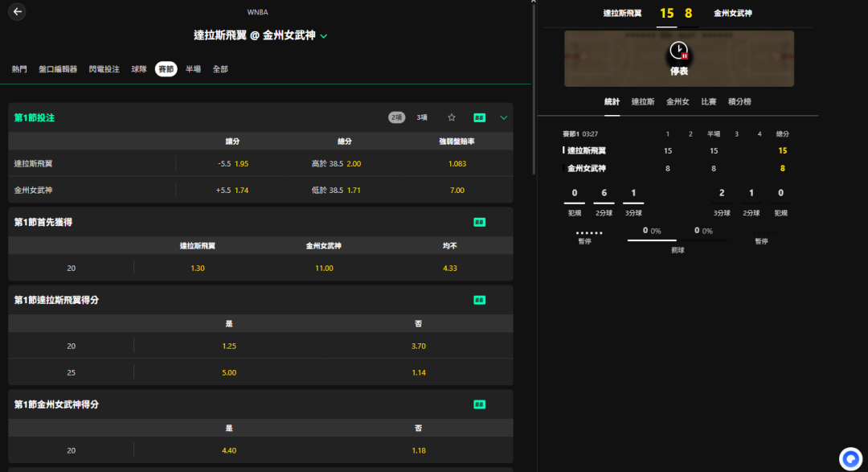The height and width of the screenshot is (472, 868).
Task: Click the 罰球 percentage bar
Action: [x=678, y=240]
